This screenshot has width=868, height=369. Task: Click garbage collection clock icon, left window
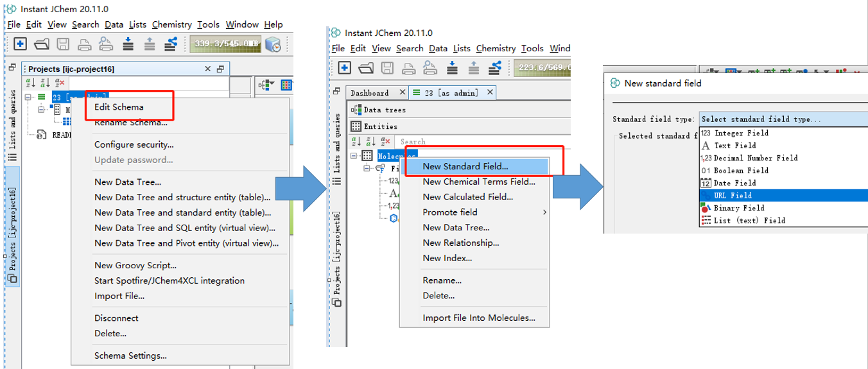click(273, 44)
